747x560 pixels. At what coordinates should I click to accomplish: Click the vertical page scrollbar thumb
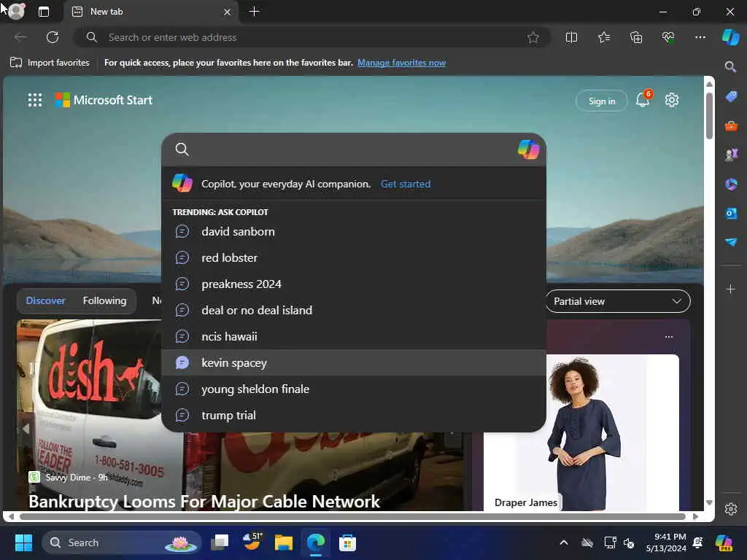tap(709, 115)
